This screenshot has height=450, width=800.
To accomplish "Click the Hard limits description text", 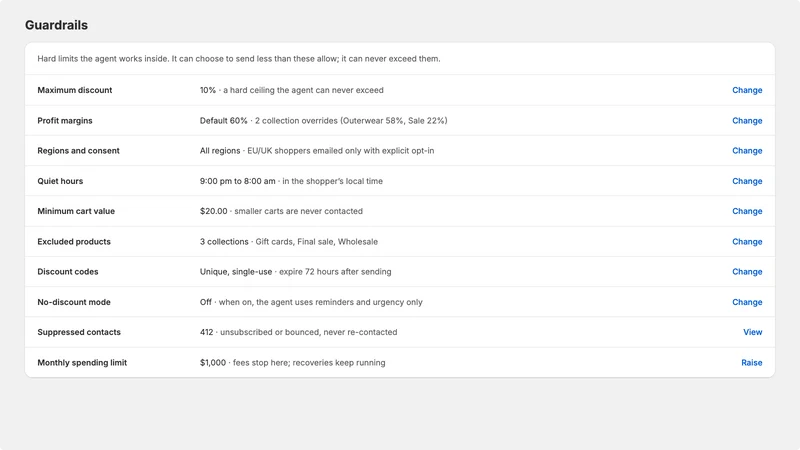I will pos(239,59).
